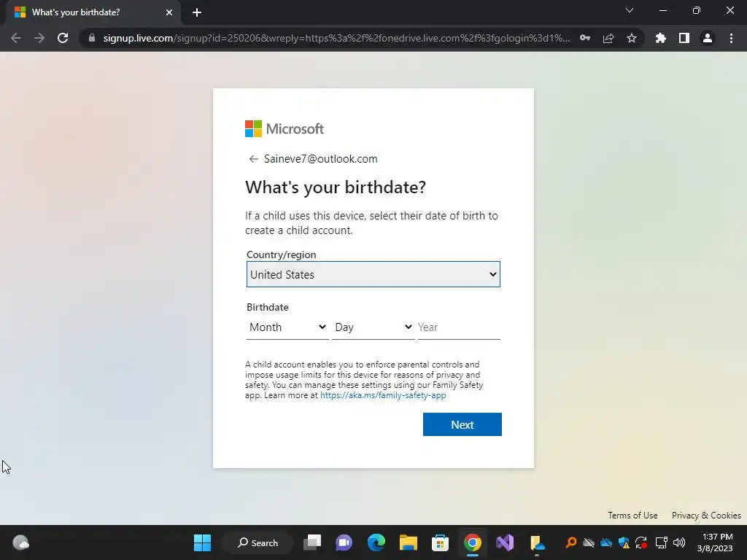
Task: Open File Explorer from taskbar
Action: pos(409,542)
